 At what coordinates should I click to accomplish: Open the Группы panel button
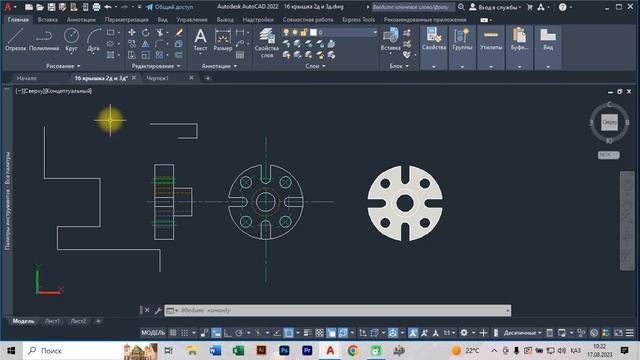(462, 40)
